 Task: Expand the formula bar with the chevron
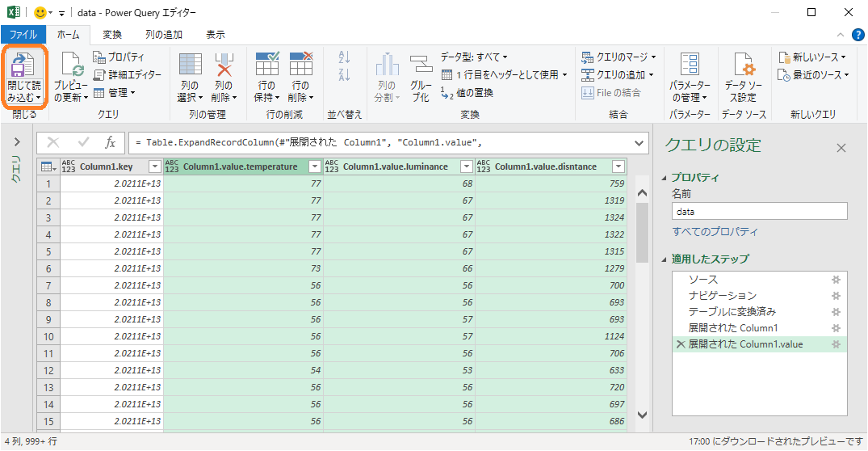click(639, 143)
